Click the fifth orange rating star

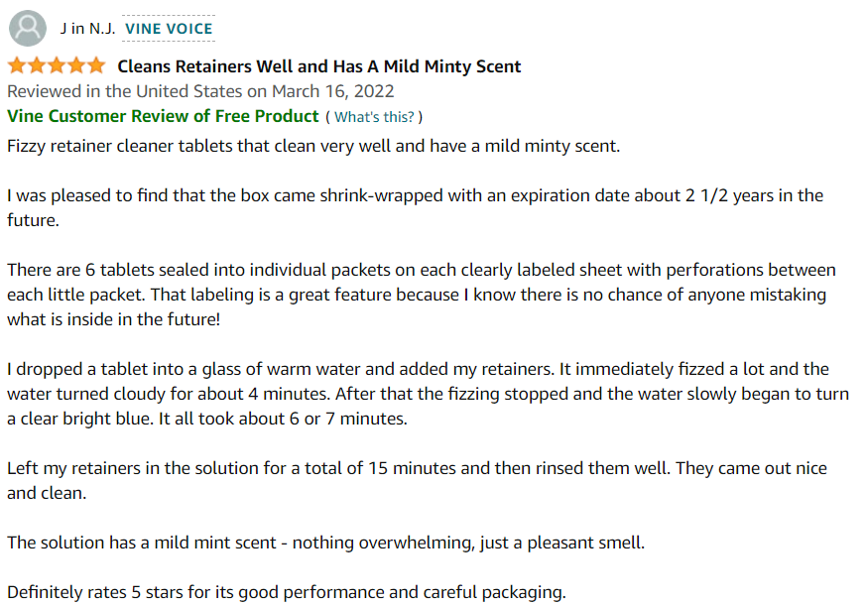95,66
